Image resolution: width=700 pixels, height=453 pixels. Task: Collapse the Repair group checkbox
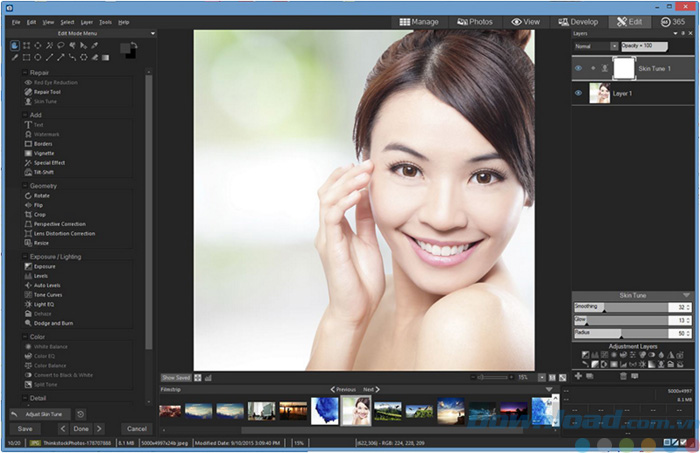pos(26,73)
